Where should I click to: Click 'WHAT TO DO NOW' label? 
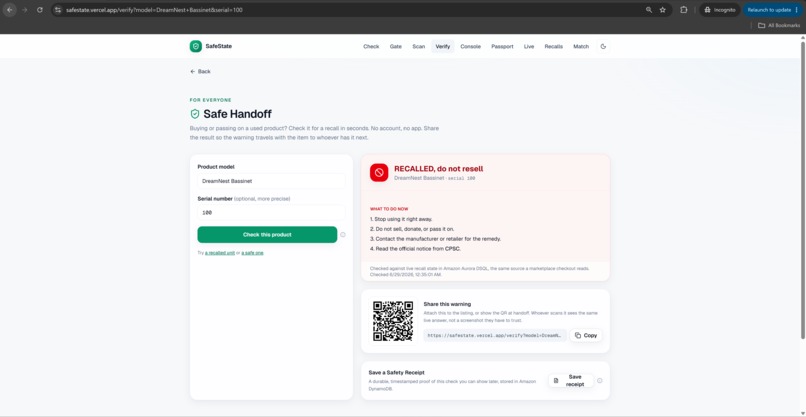coord(389,209)
